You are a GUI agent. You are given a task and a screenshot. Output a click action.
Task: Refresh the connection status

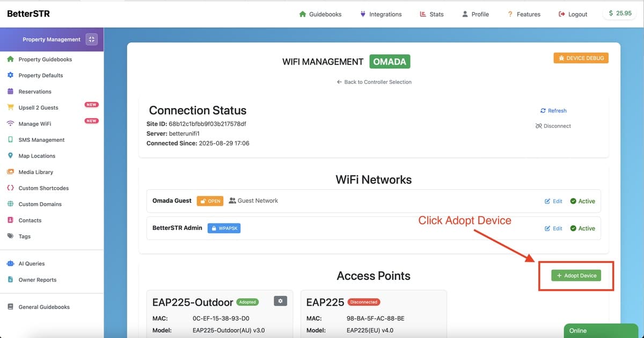click(553, 111)
